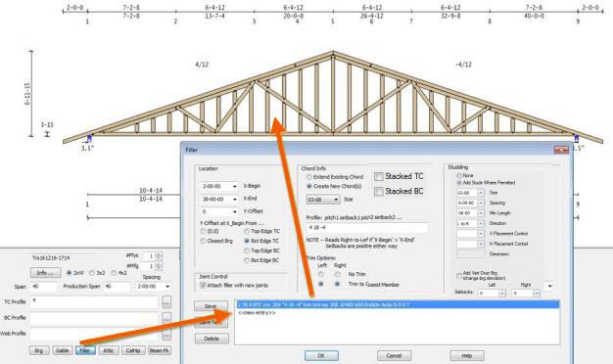613x364 pixels.
Task: Click the filler Profile text field
Action: [366, 227]
